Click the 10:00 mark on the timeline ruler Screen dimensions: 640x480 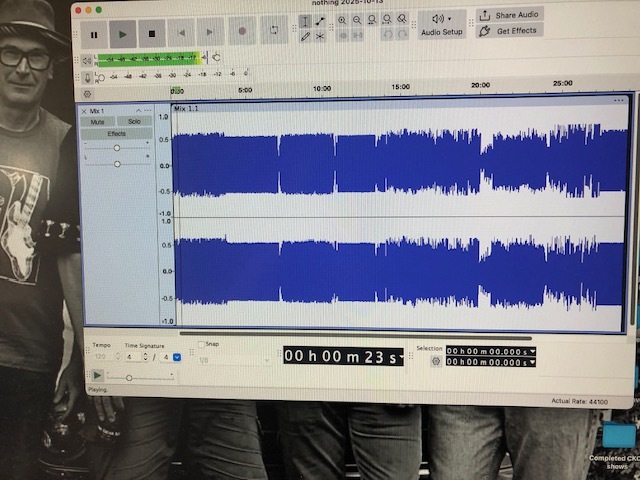coord(322,89)
